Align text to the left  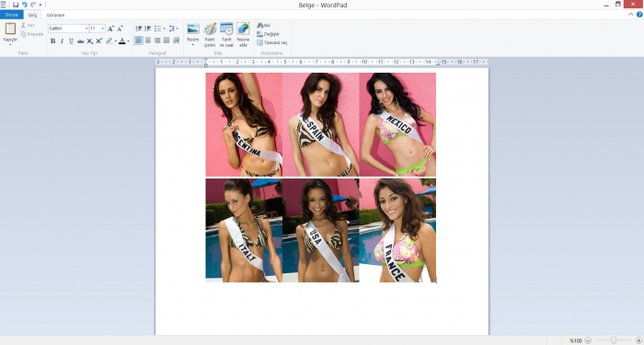(139, 40)
